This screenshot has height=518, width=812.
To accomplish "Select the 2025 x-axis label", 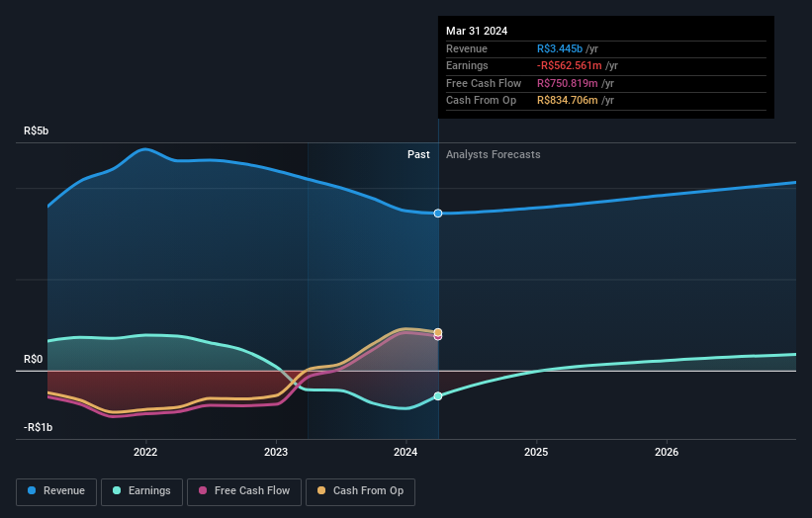I will click(x=536, y=452).
